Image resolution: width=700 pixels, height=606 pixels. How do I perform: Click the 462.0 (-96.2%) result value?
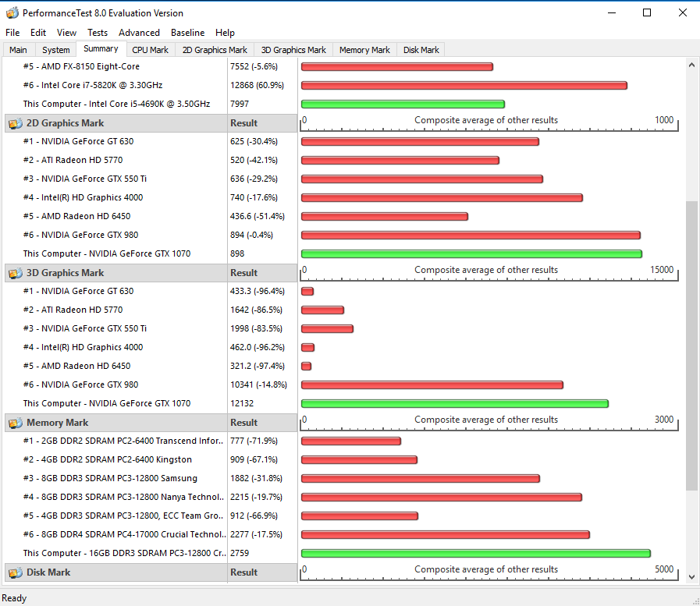click(258, 347)
